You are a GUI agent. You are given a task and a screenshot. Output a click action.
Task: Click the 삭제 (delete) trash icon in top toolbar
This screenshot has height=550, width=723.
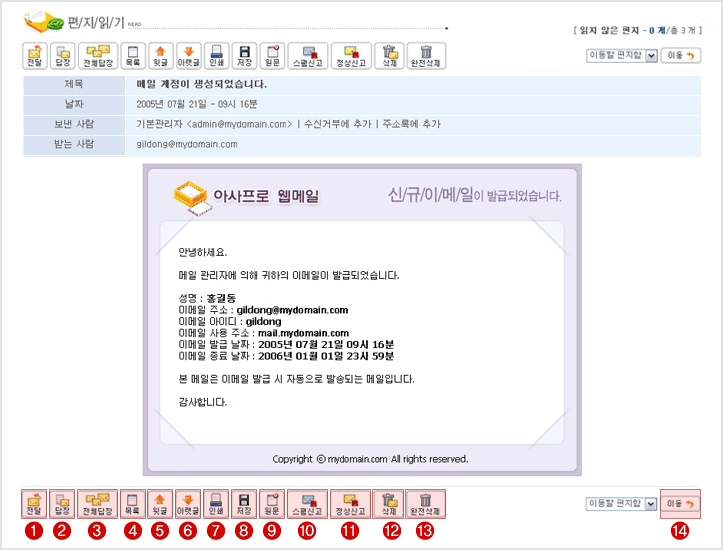pyautogui.click(x=390, y=55)
